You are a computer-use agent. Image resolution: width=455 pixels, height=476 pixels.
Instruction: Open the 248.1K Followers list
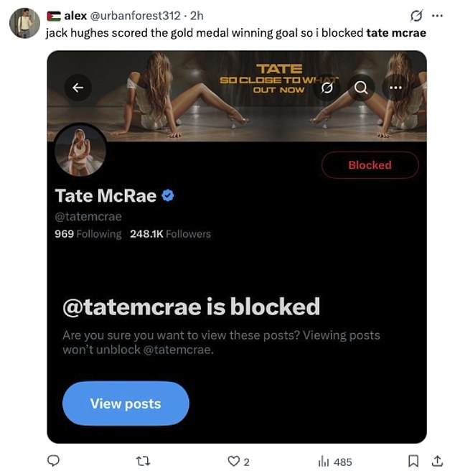(x=170, y=234)
